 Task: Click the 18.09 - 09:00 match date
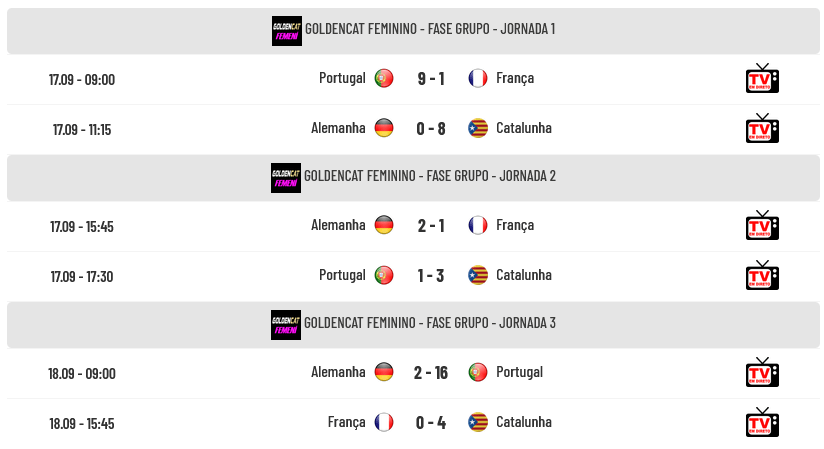coord(82,373)
